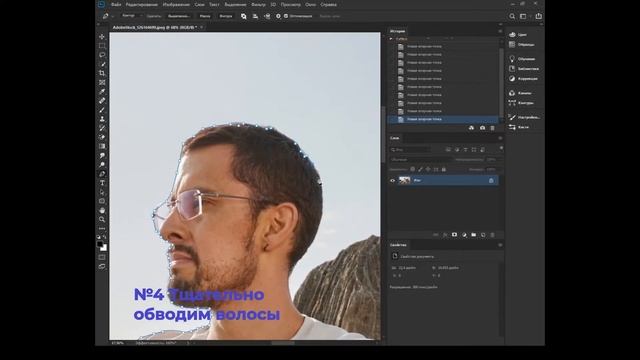Expand the snapshot entry in History panel
This screenshot has width=640, height=360.
click(391, 39)
